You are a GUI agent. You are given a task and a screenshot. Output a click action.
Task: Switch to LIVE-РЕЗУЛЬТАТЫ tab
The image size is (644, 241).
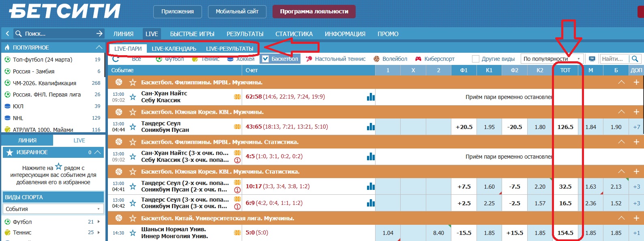click(x=230, y=49)
